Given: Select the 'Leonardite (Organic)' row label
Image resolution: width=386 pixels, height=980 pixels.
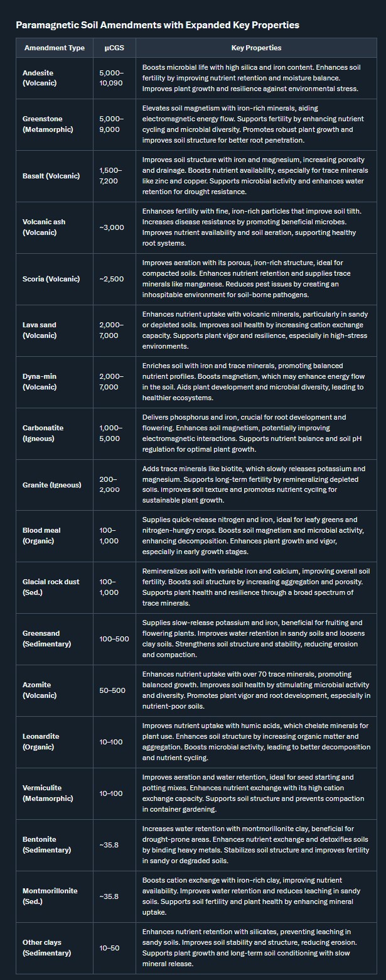Looking at the screenshot, I should pos(40,742).
